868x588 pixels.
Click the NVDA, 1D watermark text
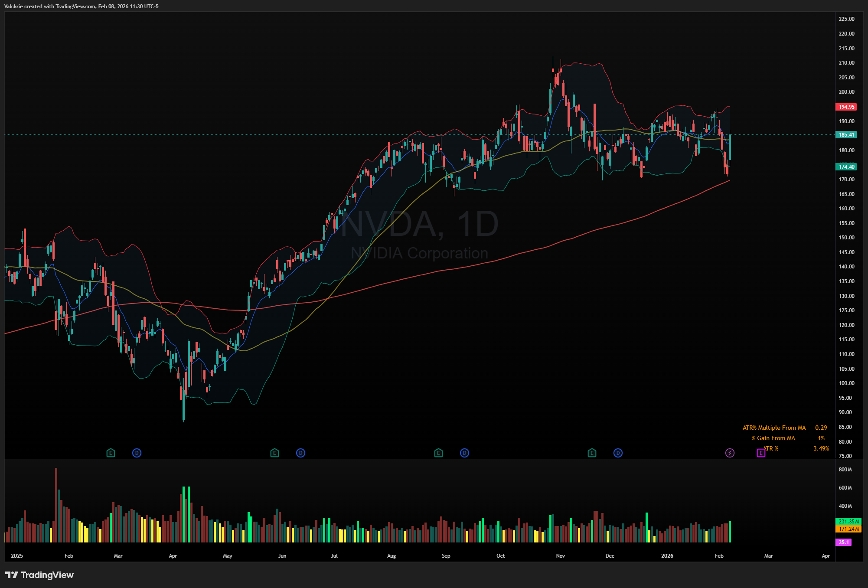420,224
